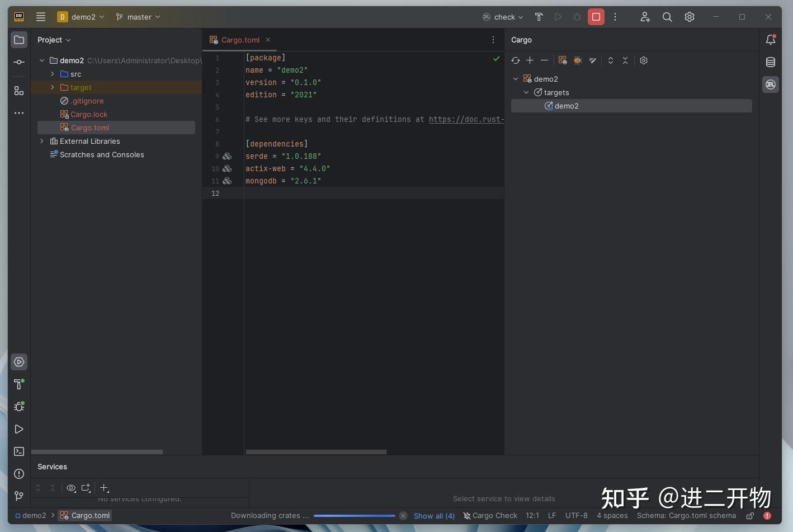793x532 pixels.
Task: Open the Problems tool window
Action: pyautogui.click(x=18, y=474)
